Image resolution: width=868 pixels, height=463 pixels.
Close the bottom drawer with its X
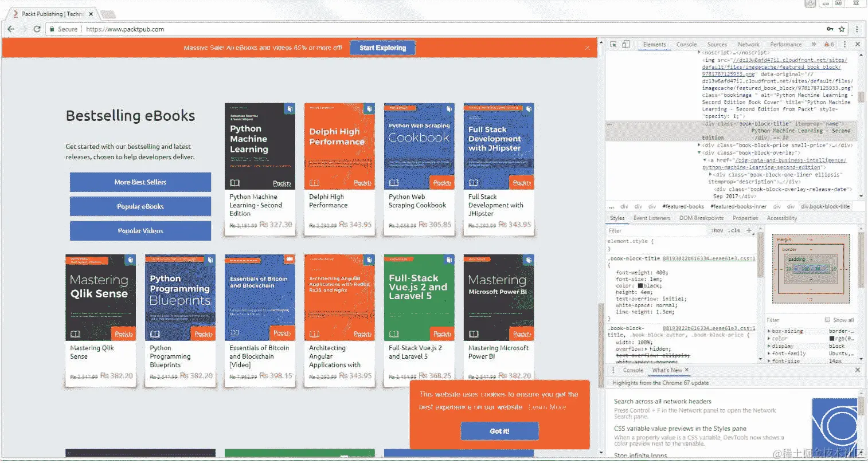pyautogui.click(x=858, y=370)
